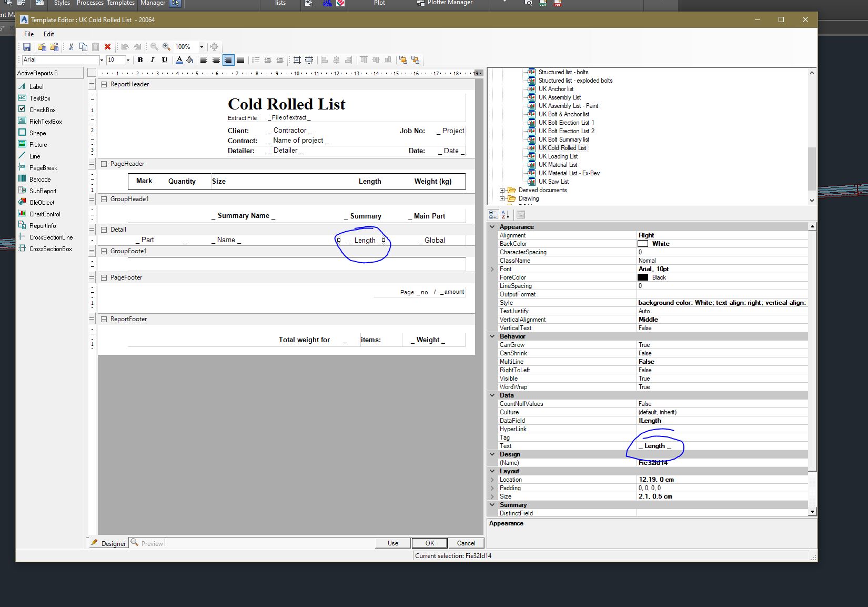Screen dimensions: 868x607
Task: Select the SubReport tool
Action: coord(43,191)
